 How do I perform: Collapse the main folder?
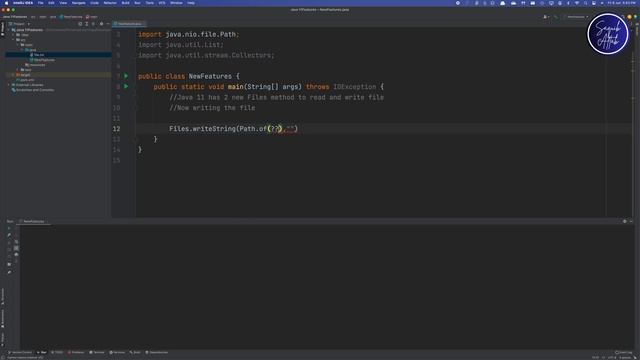[18, 45]
